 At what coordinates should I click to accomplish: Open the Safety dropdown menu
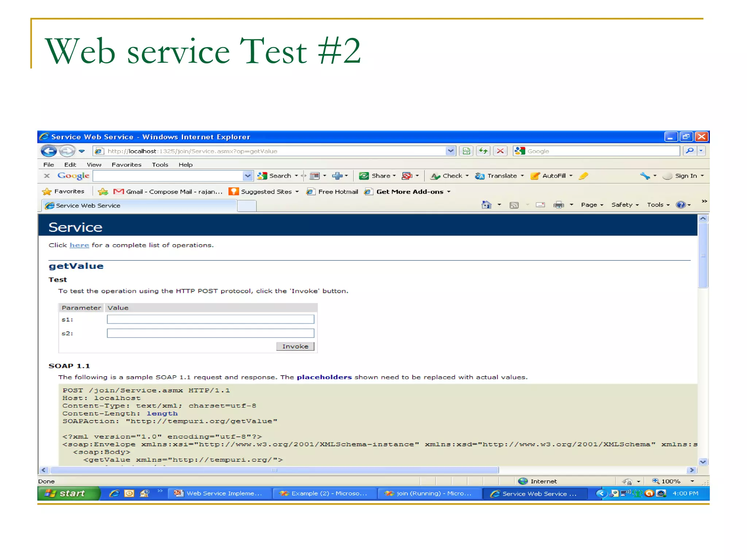coord(625,205)
